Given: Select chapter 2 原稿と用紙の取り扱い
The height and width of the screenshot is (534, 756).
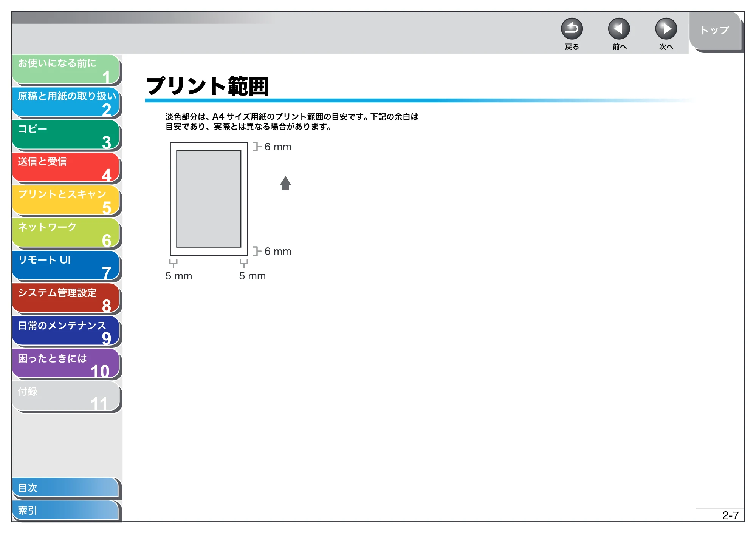Looking at the screenshot, I should point(66,102).
